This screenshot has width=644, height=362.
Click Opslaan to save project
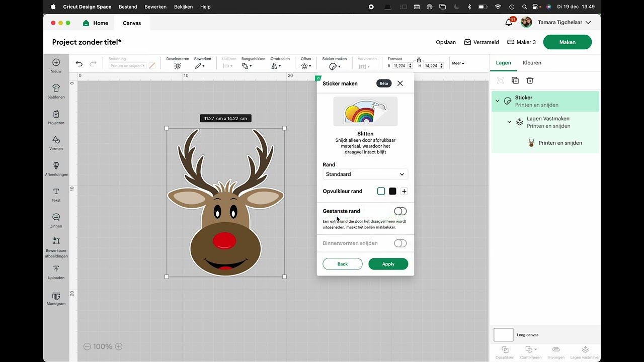pyautogui.click(x=446, y=42)
